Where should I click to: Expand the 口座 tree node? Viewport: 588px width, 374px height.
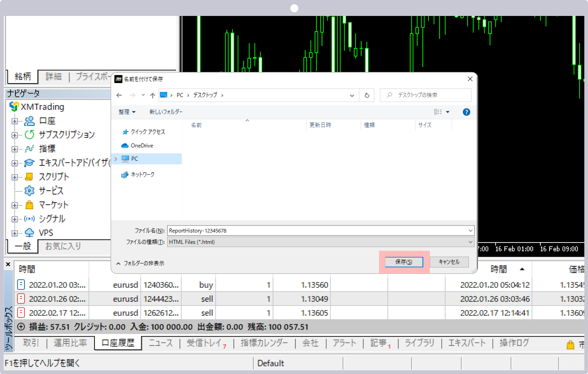click(x=14, y=121)
